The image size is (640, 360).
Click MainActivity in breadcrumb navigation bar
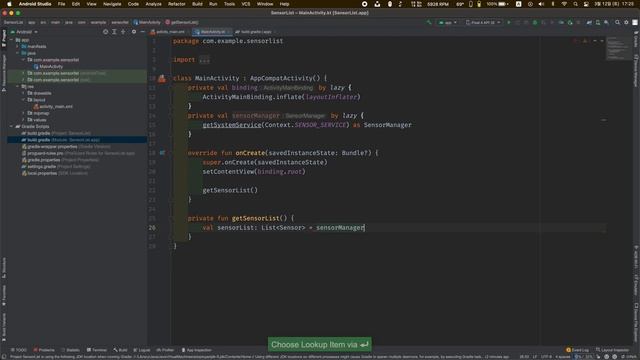point(147,22)
